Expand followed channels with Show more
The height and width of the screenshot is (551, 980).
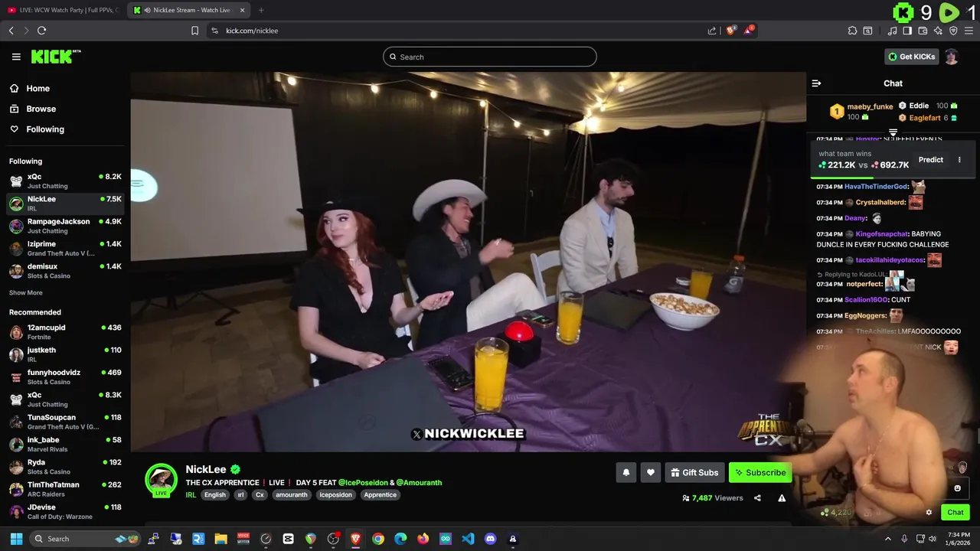pos(26,293)
